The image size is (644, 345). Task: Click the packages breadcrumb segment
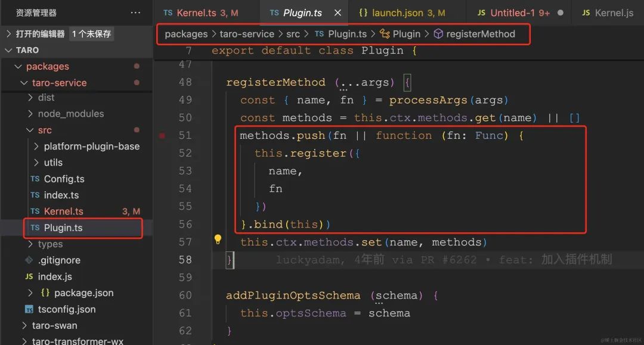186,34
